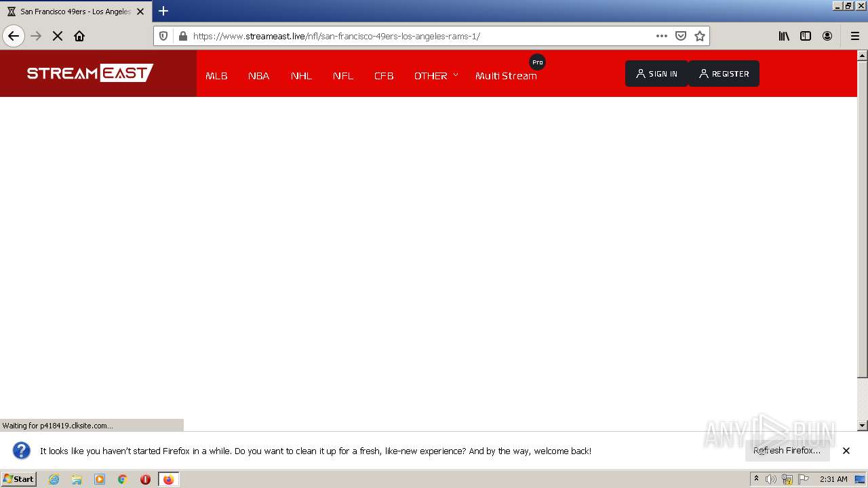Click the taskbar clock 2:31 AM

[833, 479]
